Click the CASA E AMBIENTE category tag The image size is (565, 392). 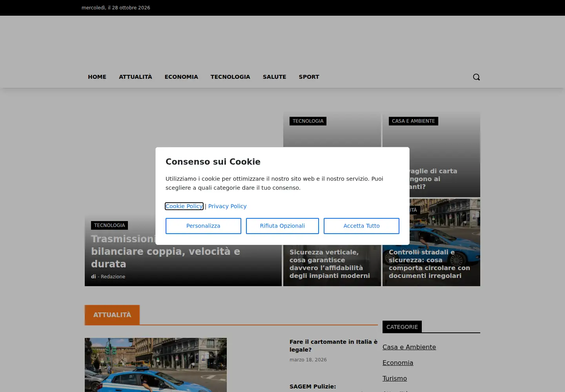pos(414,121)
